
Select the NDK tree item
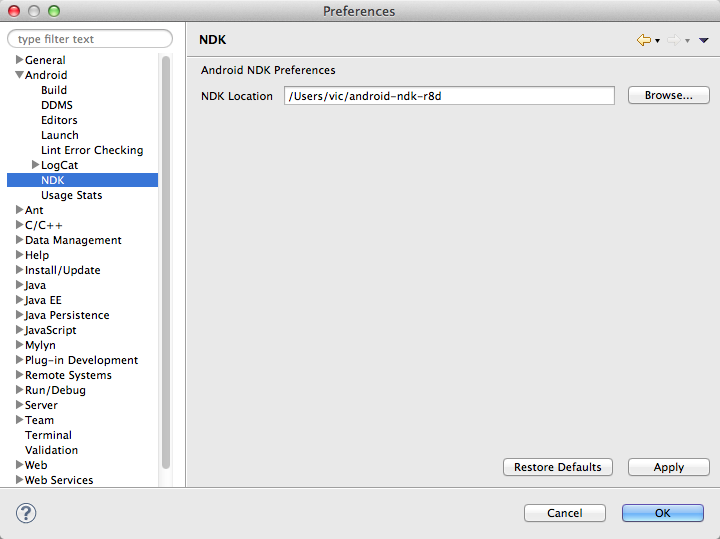coord(83,180)
